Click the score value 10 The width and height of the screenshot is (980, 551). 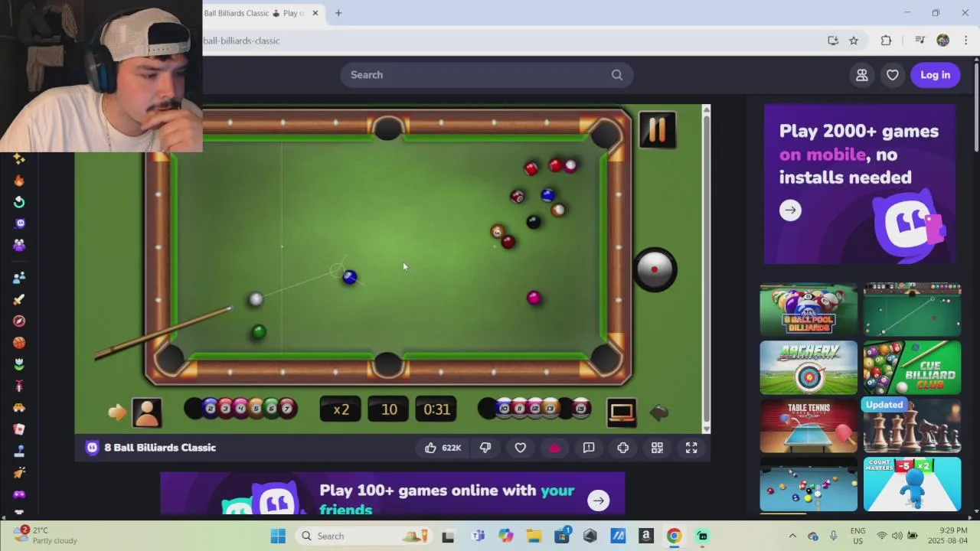point(389,409)
